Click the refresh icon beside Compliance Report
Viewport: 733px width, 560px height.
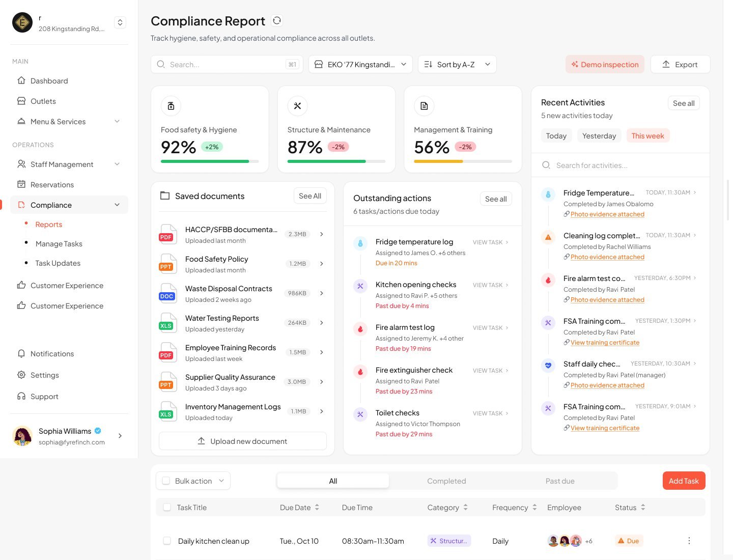pos(277,20)
